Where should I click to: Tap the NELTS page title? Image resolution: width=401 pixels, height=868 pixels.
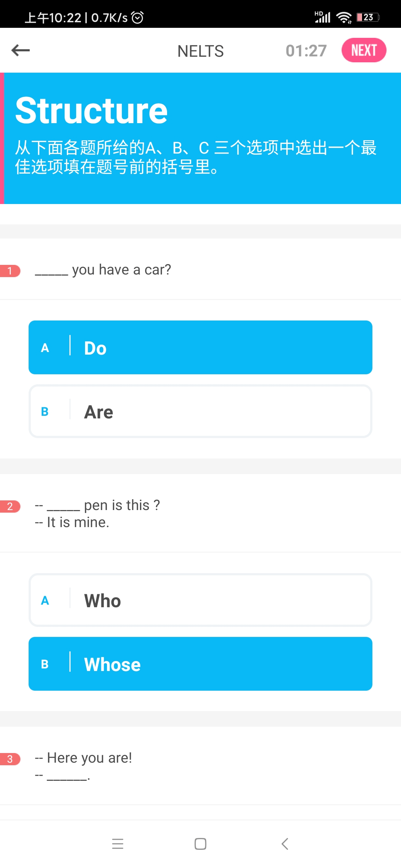click(x=200, y=51)
